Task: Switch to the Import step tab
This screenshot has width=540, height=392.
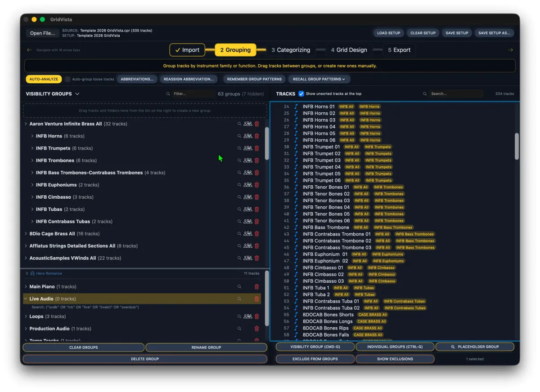Action: (187, 50)
